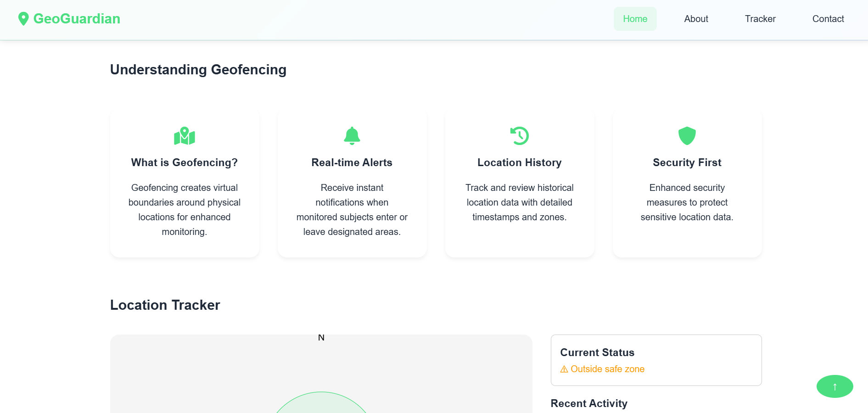Click the green shield security icon
Viewport: 868px width, 413px height.
click(687, 136)
